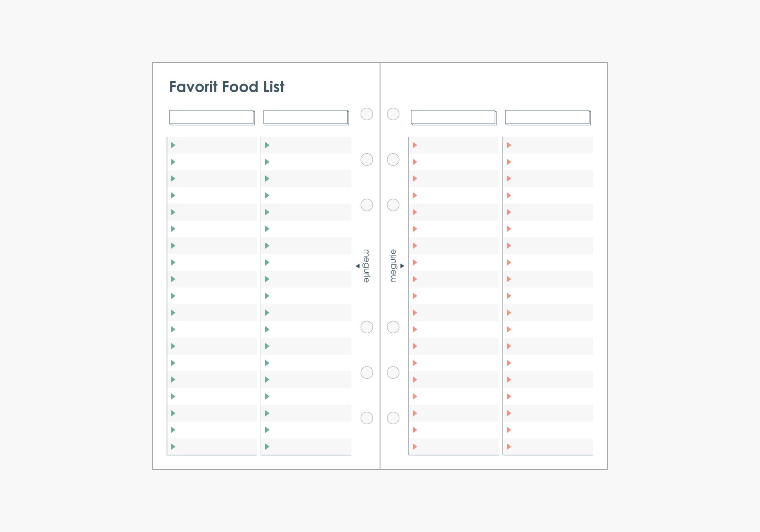Click the bottom punch hole on right page
The height and width of the screenshot is (532, 760).
click(393, 418)
